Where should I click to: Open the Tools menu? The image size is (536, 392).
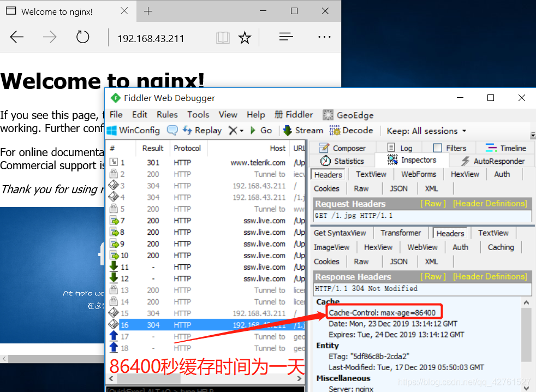(x=198, y=115)
